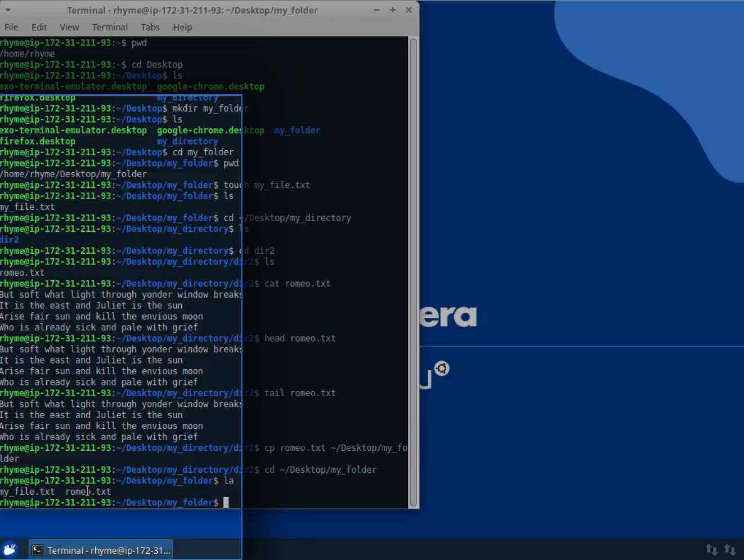Click the 'touch my_file.txt' command
Viewport: 744px width, 560px height.
point(267,185)
